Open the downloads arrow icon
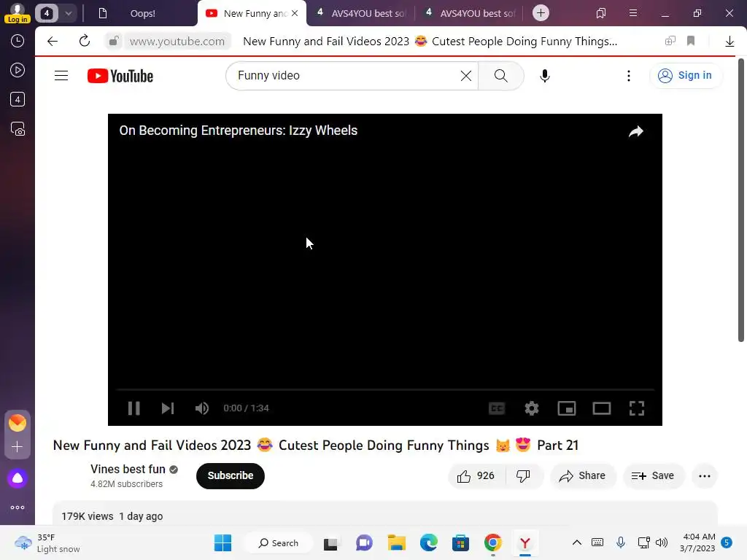The width and height of the screenshot is (747, 560). 729,42
